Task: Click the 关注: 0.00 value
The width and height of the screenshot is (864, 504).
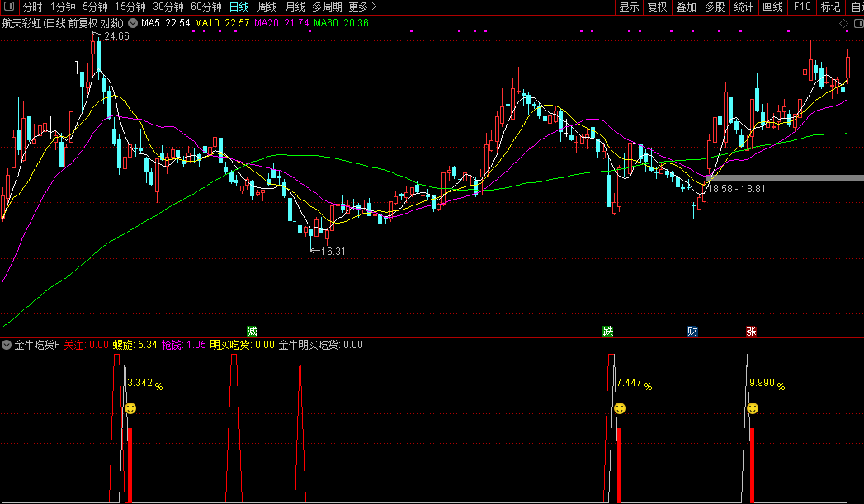Action: (x=87, y=346)
